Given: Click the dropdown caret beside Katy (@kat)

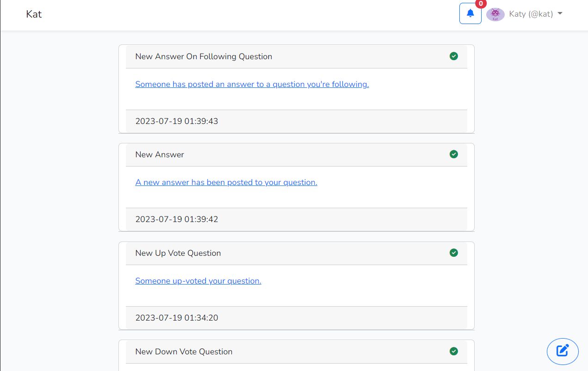Looking at the screenshot, I should pos(560,13).
